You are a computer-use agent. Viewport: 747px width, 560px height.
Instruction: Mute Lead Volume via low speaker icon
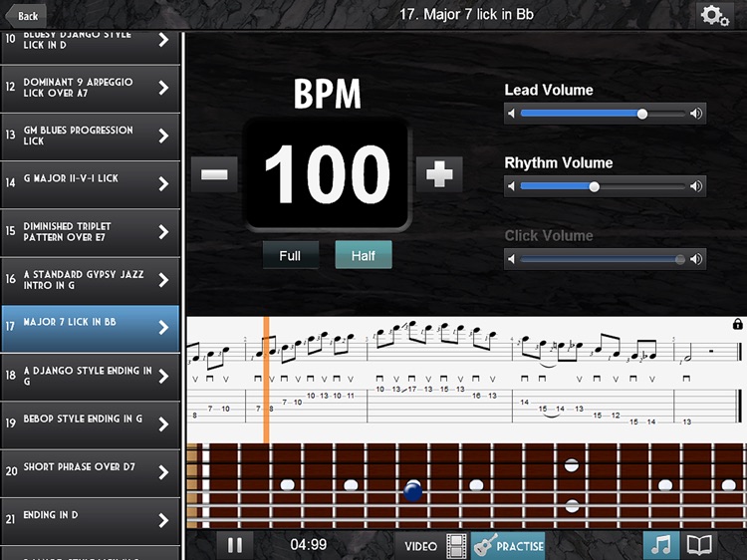point(512,114)
